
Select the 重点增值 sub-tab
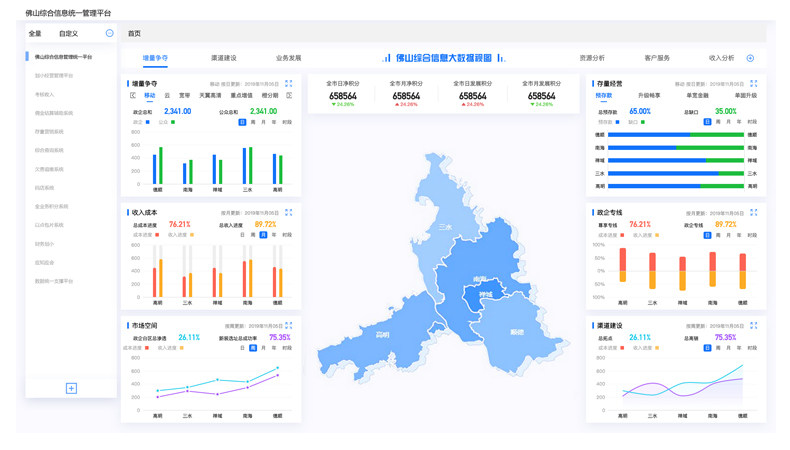(x=241, y=95)
